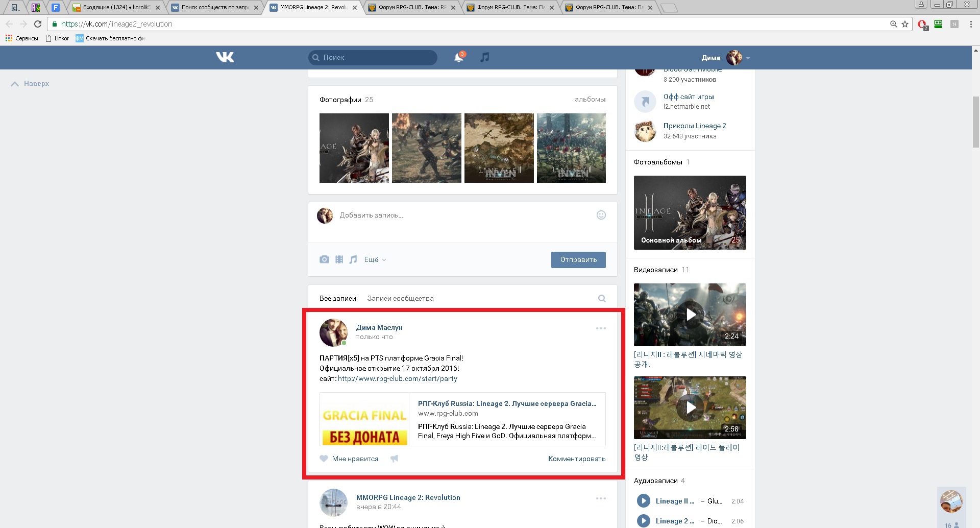Viewport: 980px width, 528px height.
Task: Close the "MMORPG Lineage 2: Revolution" tab
Action: click(355, 8)
